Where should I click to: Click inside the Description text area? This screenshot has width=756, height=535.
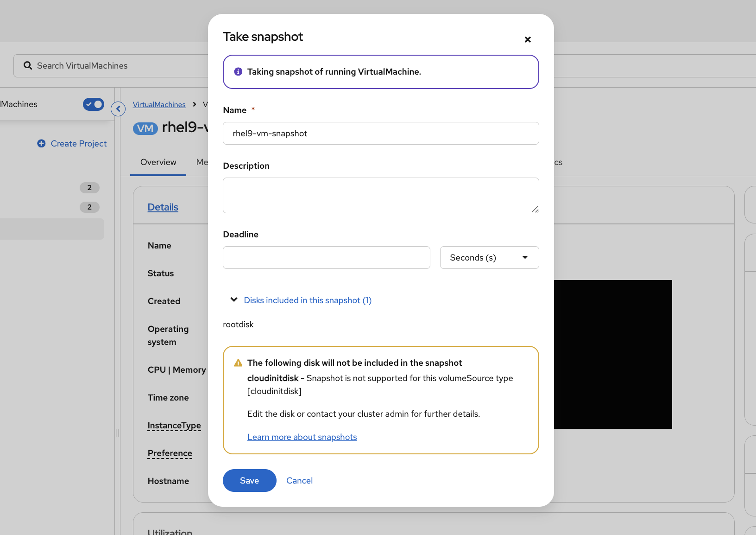pyautogui.click(x=381, y=195)
